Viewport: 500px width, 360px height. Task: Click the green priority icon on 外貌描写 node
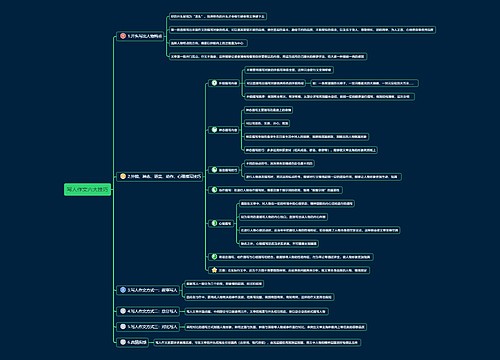pos(214,83)
